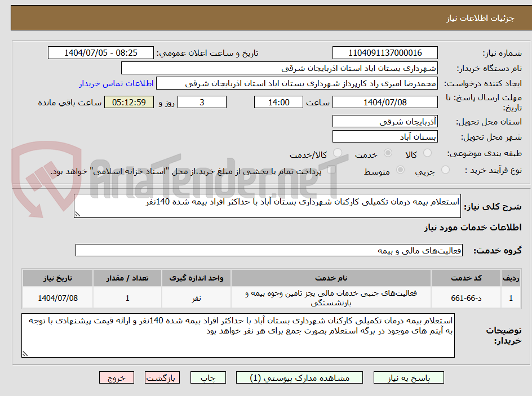532x396 pixels.
Task: Click the ساعت field showing 14:00
Action: coord(278,102)
